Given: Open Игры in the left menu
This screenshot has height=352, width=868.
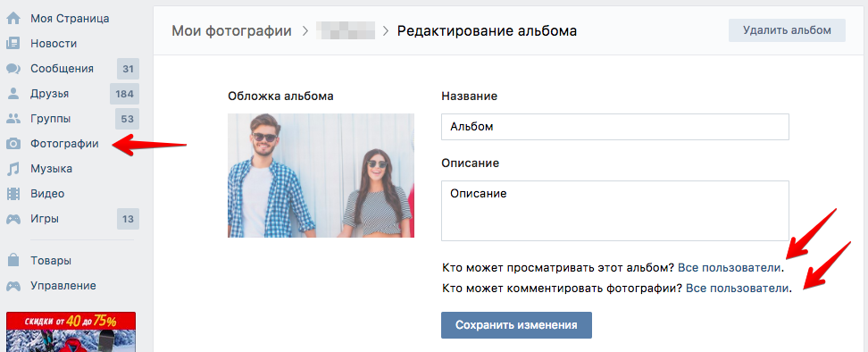Looking at the screenshot, I should [x=45, y=219].
